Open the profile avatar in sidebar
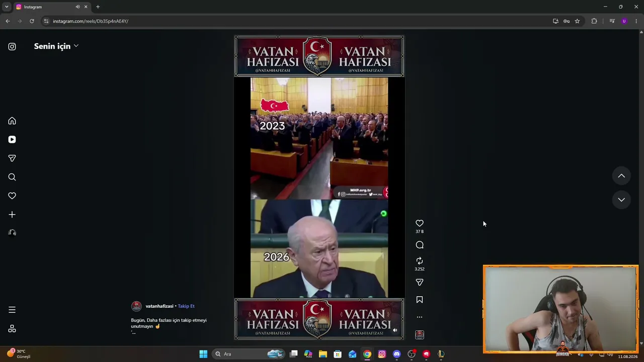This screenshot has width=644, height=362. point(12,233)
